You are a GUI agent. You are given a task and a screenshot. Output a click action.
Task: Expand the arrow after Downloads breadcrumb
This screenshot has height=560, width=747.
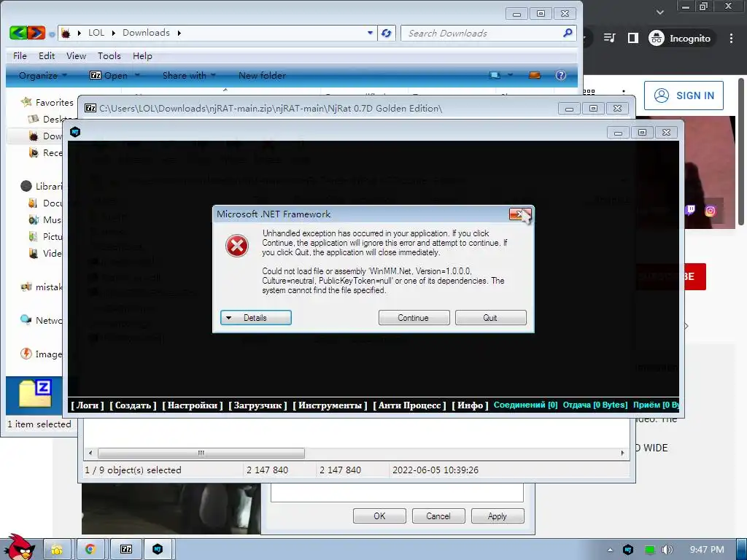[179, 33]
